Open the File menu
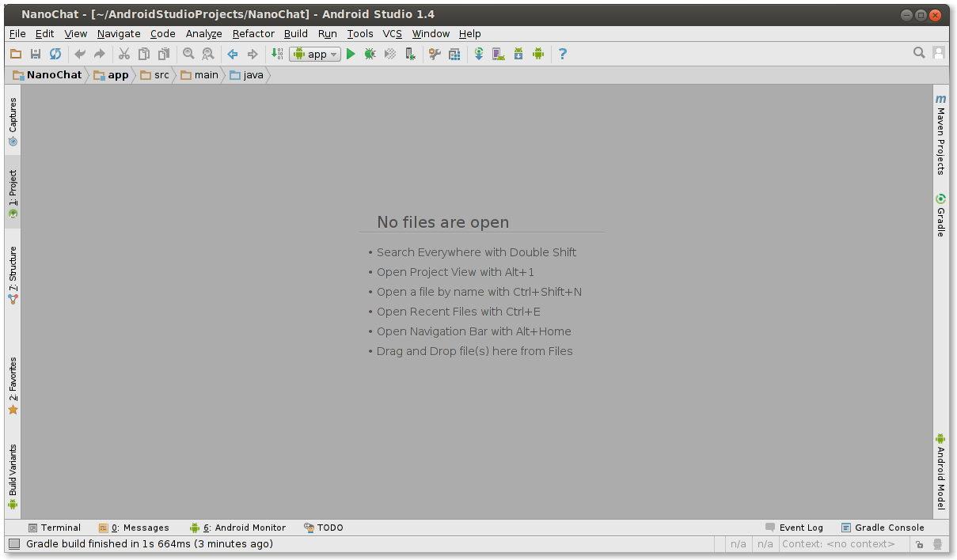Screen dimensions: 957x560 coord(17,34)
